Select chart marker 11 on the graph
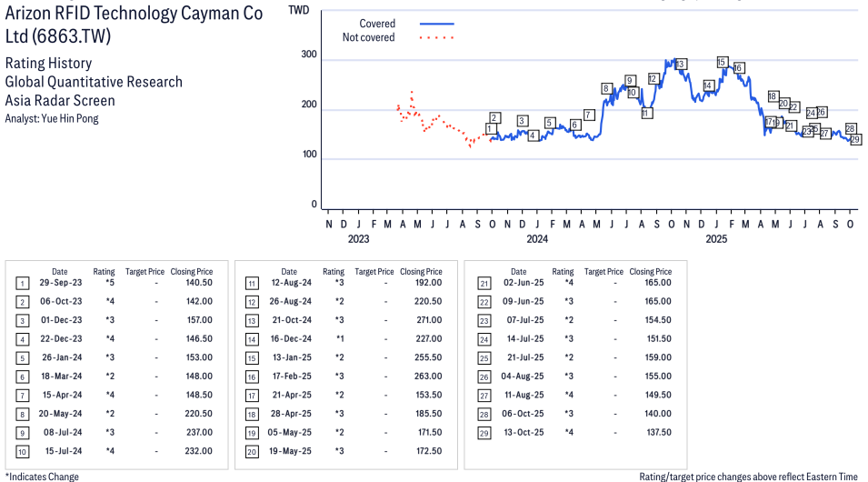The width and height of the screenshot is (868, 482). tap(646, 114)
